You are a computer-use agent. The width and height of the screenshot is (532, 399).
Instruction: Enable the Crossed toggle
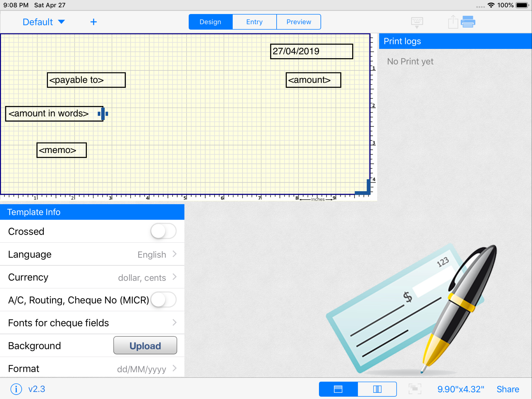point(163,231)
